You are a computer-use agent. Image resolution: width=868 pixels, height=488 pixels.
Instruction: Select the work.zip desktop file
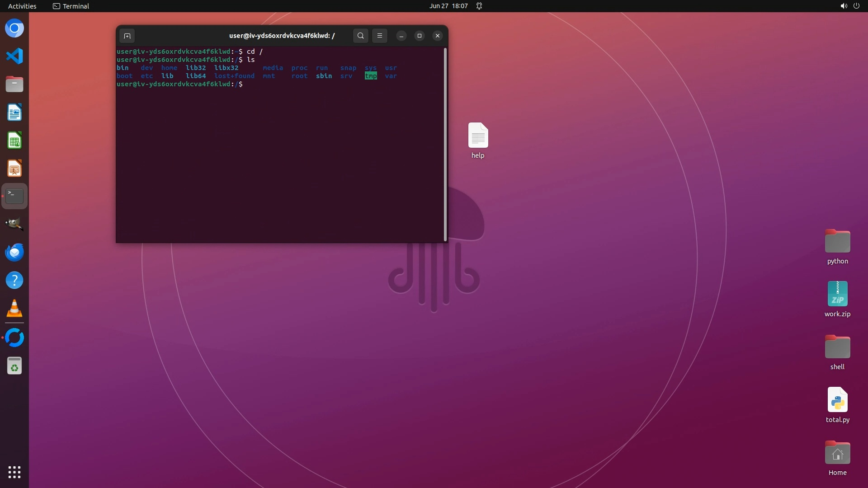(837, 295)
